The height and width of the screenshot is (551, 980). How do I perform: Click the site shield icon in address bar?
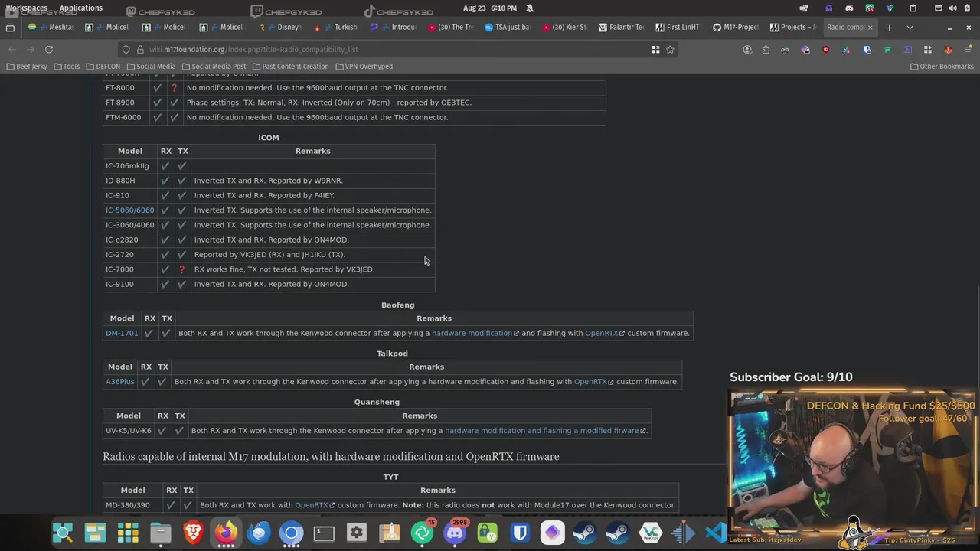[x=126, y=49]
